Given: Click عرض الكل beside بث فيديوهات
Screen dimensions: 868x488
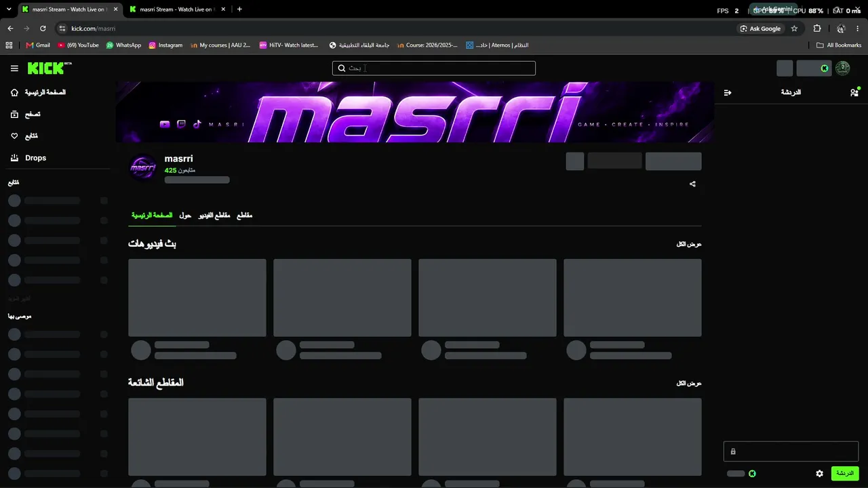Looking at the screenshot, I should (x=689, y=244).
